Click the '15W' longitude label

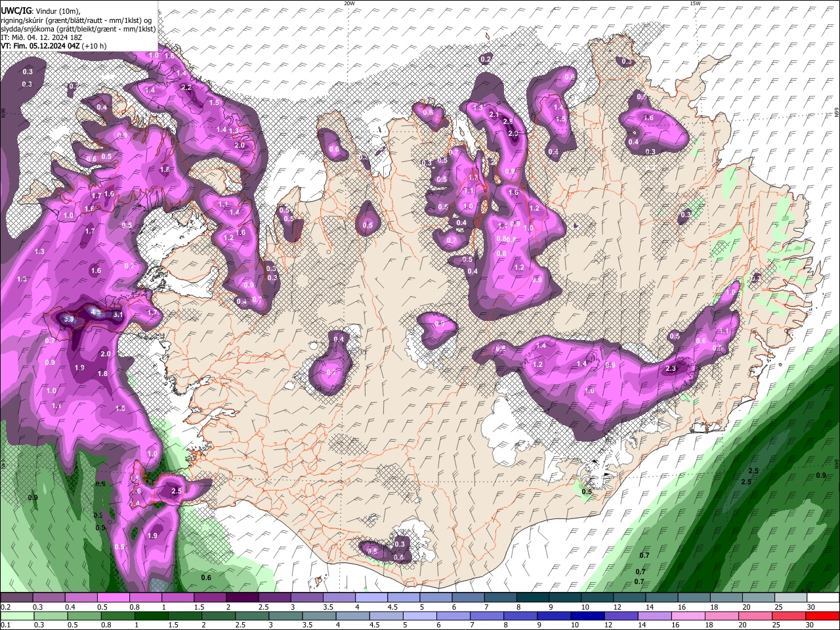tap(695, 3)
